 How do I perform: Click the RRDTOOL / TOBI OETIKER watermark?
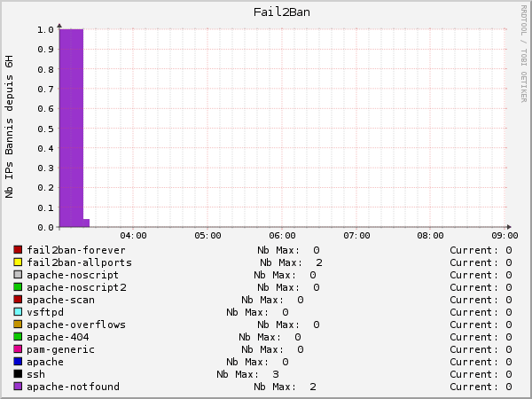(x=523, y=53)
